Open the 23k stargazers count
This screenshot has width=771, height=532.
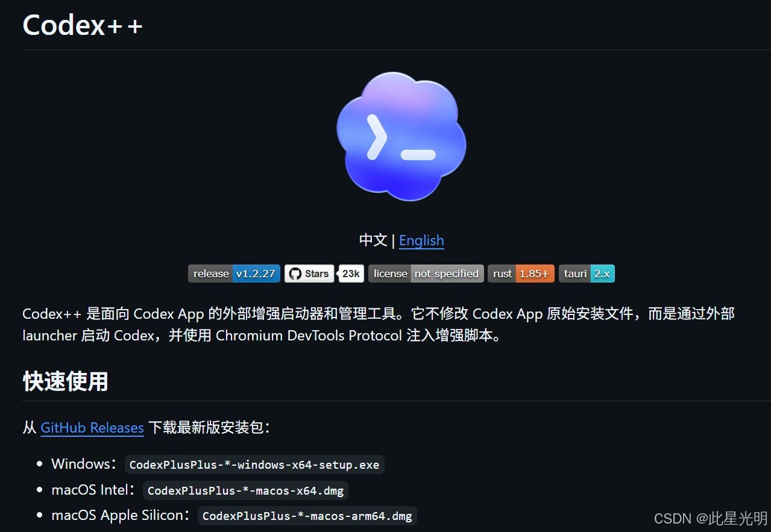pyautogui.click(x=351, y=274)
